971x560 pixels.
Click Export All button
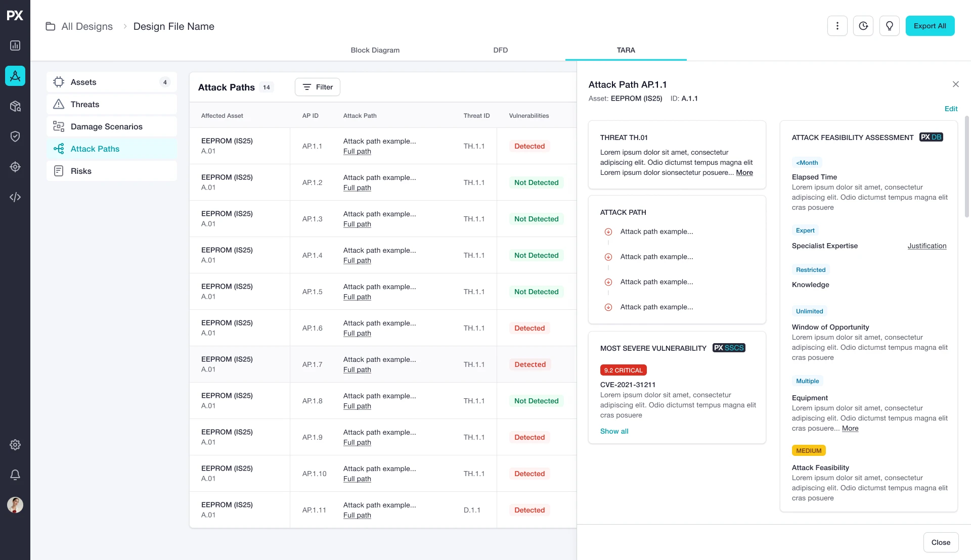coord(930,26)
